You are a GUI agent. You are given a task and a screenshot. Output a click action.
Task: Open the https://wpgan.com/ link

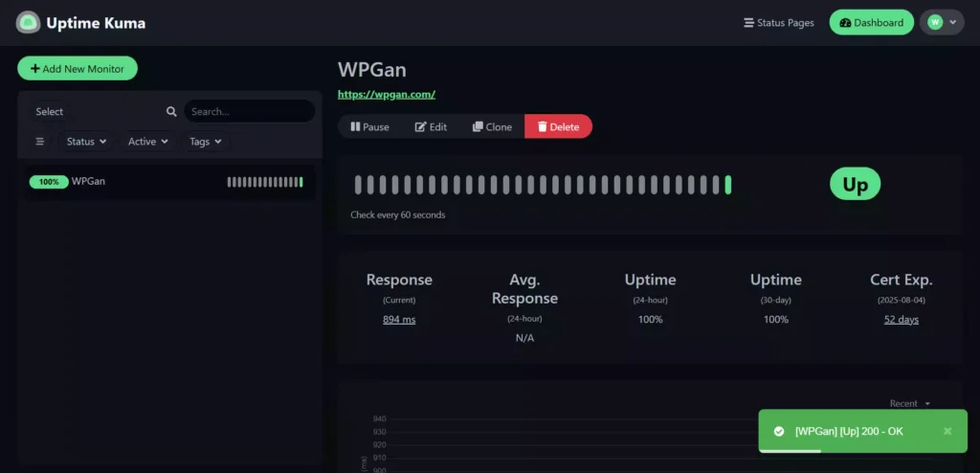coord(387,95)
